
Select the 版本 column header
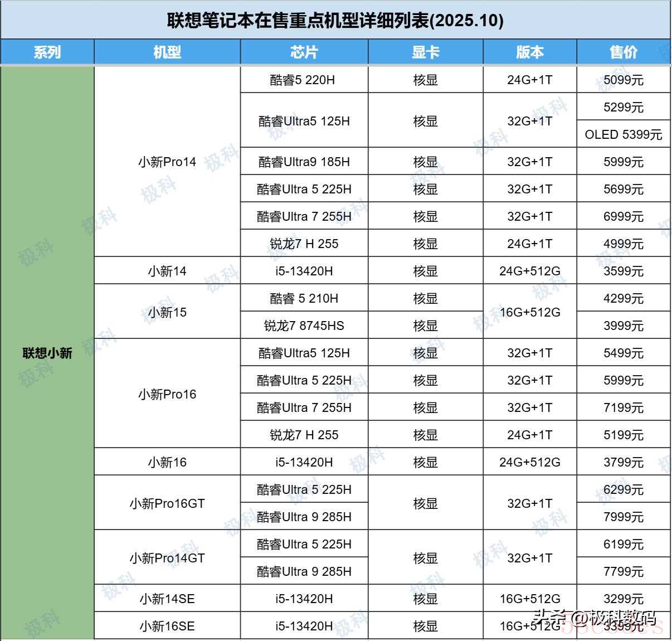pyautogui.click(x=529, y=52)
